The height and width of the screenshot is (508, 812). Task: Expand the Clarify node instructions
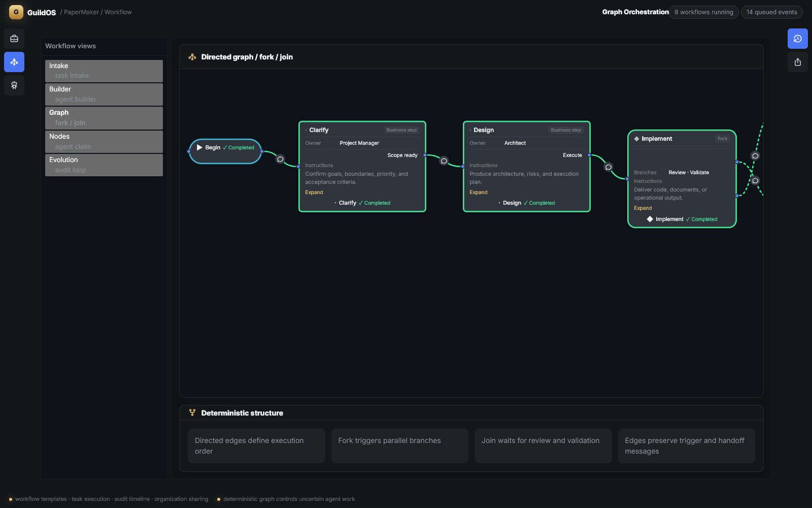tap(314, 193)
